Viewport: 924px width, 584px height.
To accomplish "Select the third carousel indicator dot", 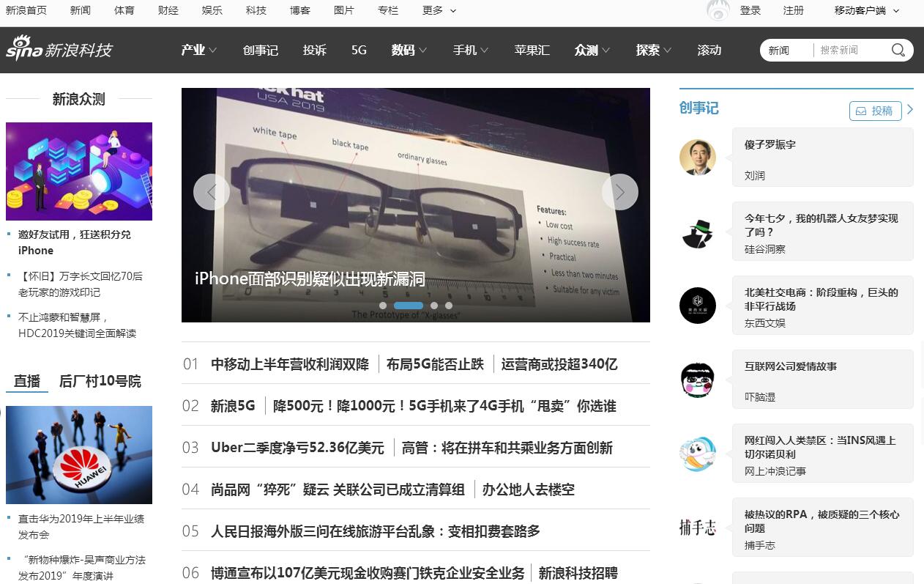I will point(434,306).
